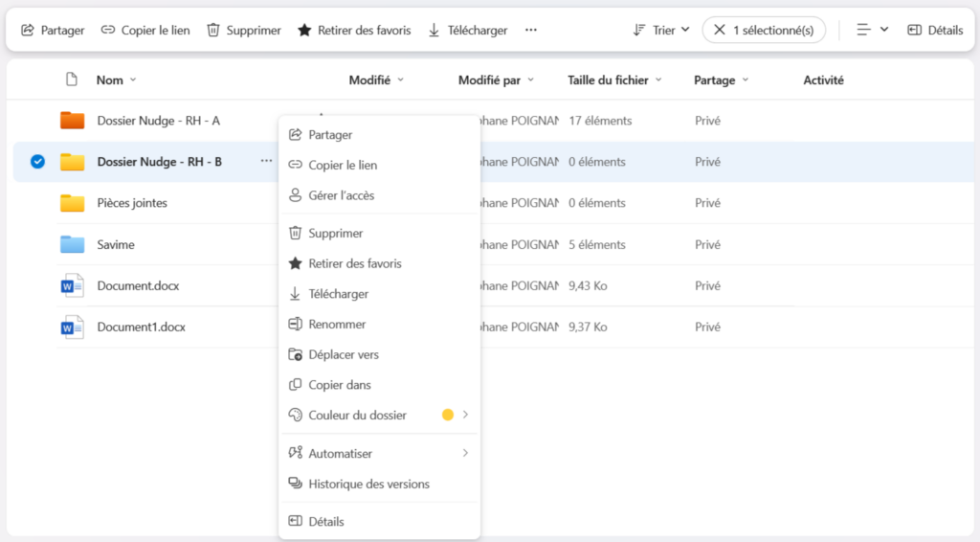Viewport: 980px width, 542px height.
Task: Click the blue Savime folder icon
Action: click(x=73, y=244)
